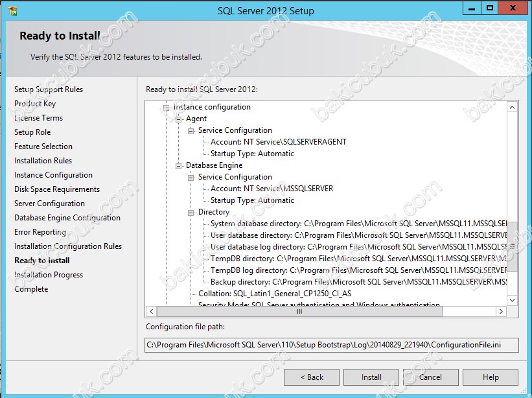Collapse the Agent tree node
Viewport: 532px width, 398px height.
[178, 119]
